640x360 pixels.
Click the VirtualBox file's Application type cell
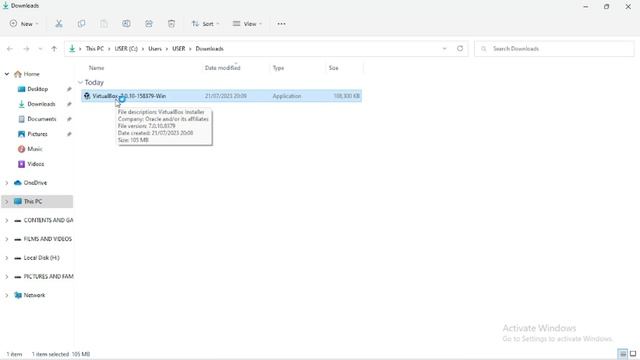click(x=287, y=96)
